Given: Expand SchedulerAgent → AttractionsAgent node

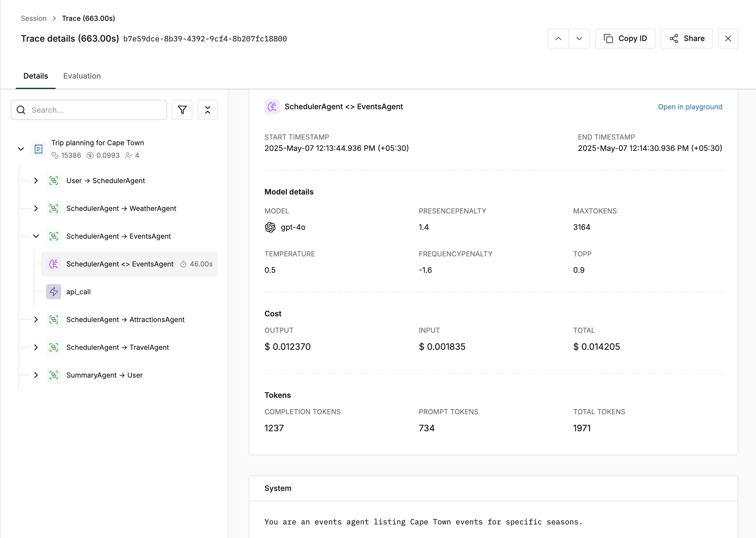Looking at the screenshot, I should pos(36,319).
